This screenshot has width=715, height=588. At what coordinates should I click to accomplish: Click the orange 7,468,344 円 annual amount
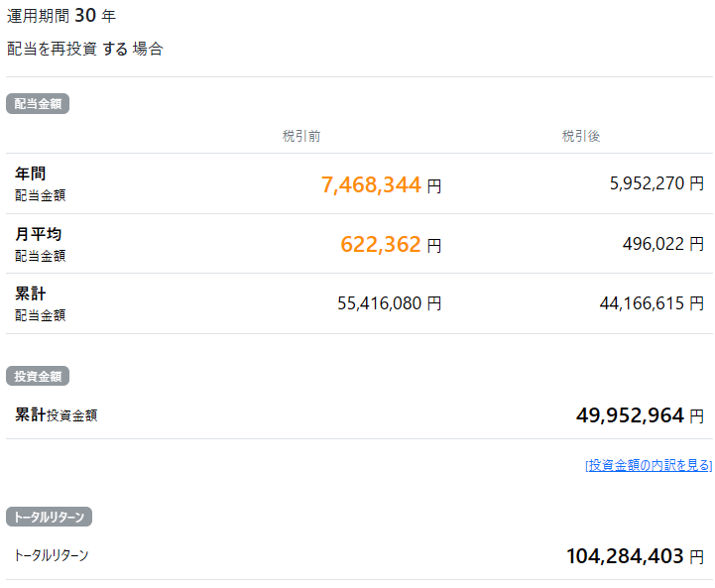pos(381,184)
